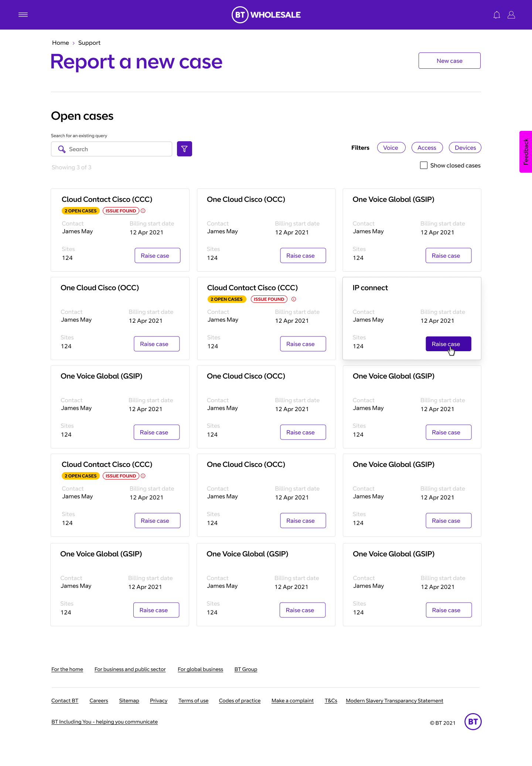Open Contact BT footer link
Screen dimensions: 532x766
tap(65, 701)
